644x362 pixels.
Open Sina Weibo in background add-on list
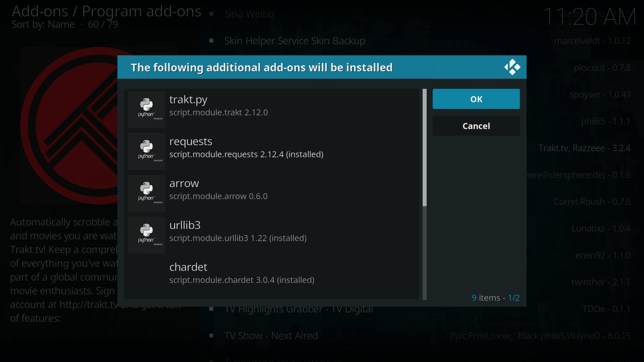249,14
